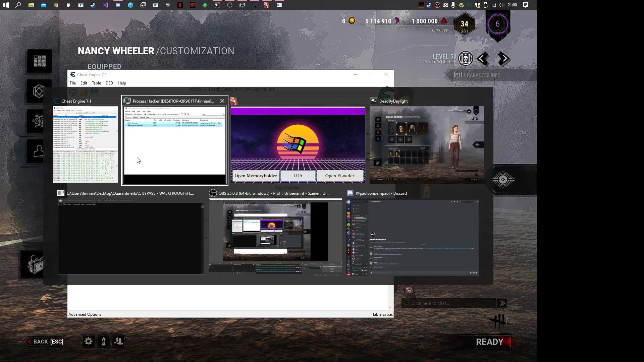Open the Table menu in Cheat Engine
This screenshot has width=644, height=362.
pyautogui.click(x=96, y=83)
